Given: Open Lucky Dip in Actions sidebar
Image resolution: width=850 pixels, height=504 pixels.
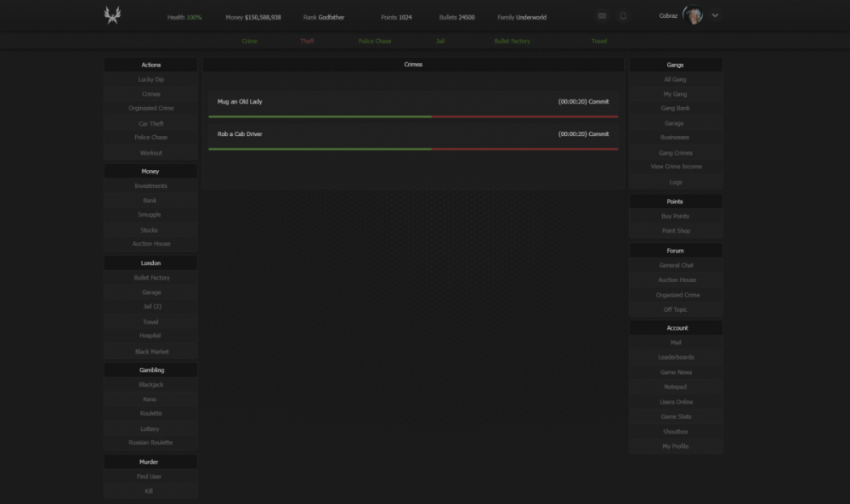Looking at the screenshot, I should click(x=151, y=80).
